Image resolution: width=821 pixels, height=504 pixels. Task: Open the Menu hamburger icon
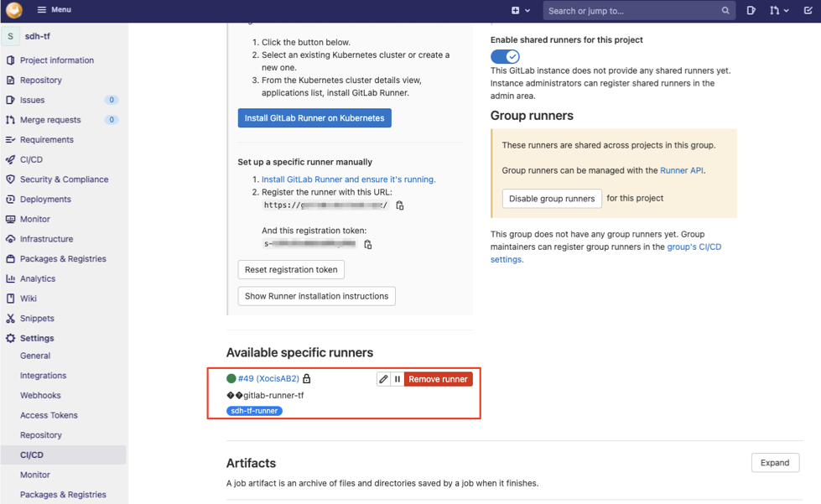click(x=42, y=10)
